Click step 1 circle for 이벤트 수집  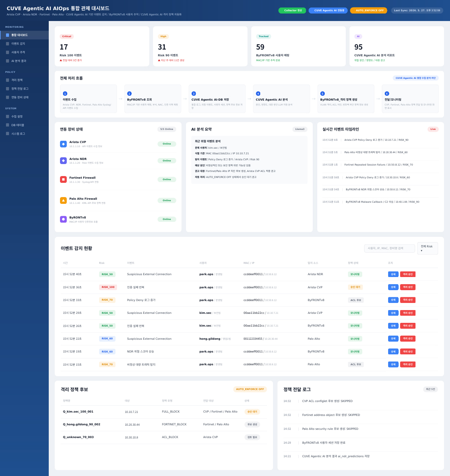(x=65, y=93)
